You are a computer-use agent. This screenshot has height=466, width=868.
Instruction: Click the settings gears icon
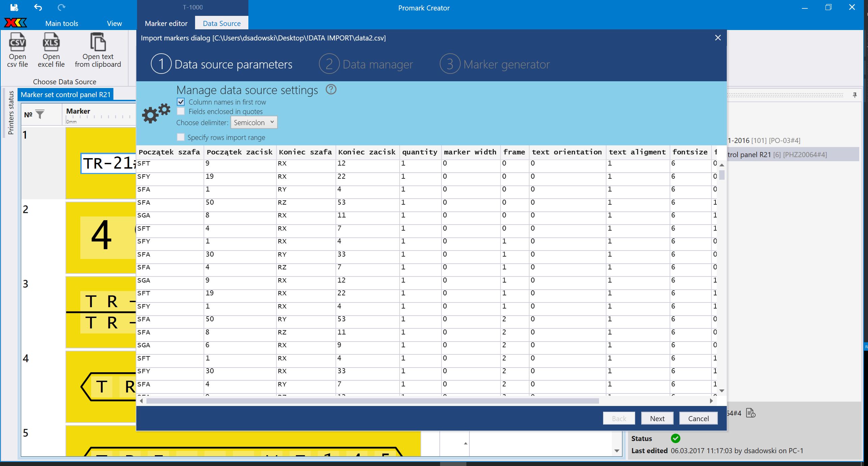click(156, 113)
